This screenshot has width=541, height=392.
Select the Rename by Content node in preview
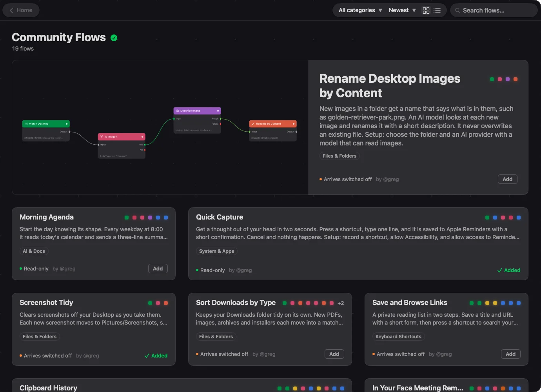click(273, 131)
